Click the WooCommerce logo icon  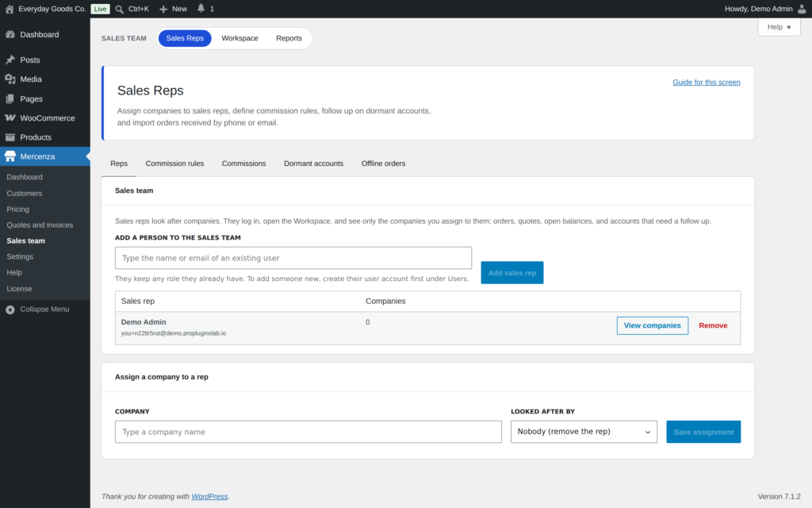(x=10, y=117)
